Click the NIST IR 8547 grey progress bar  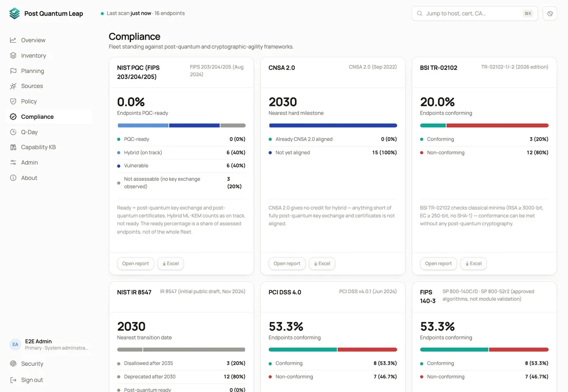(181, 350)
